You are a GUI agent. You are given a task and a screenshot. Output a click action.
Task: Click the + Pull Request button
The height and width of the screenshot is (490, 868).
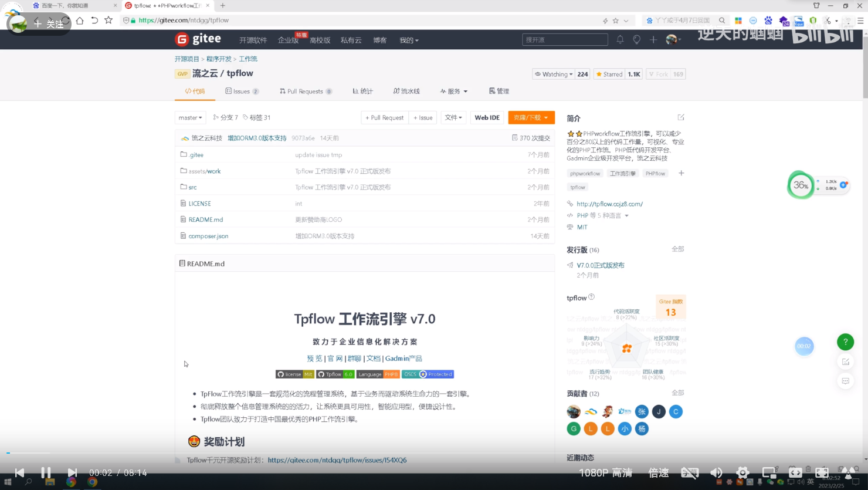384,117
